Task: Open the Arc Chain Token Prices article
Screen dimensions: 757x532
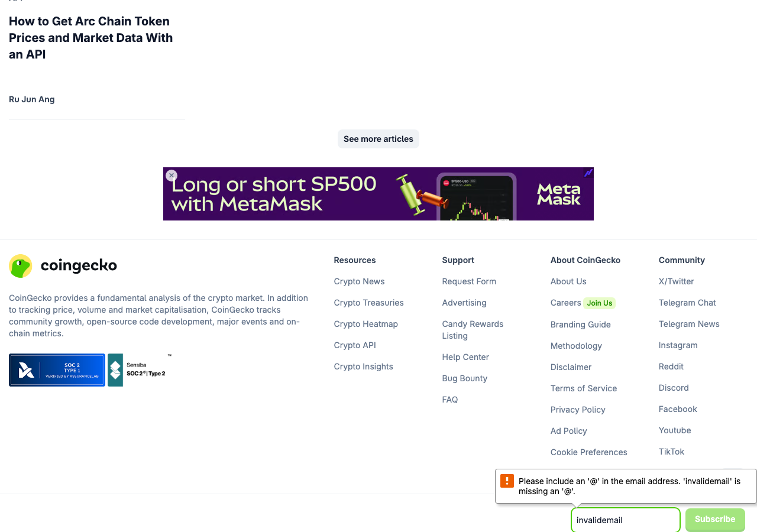Action: pyautogui.click(x=91, y=38)
